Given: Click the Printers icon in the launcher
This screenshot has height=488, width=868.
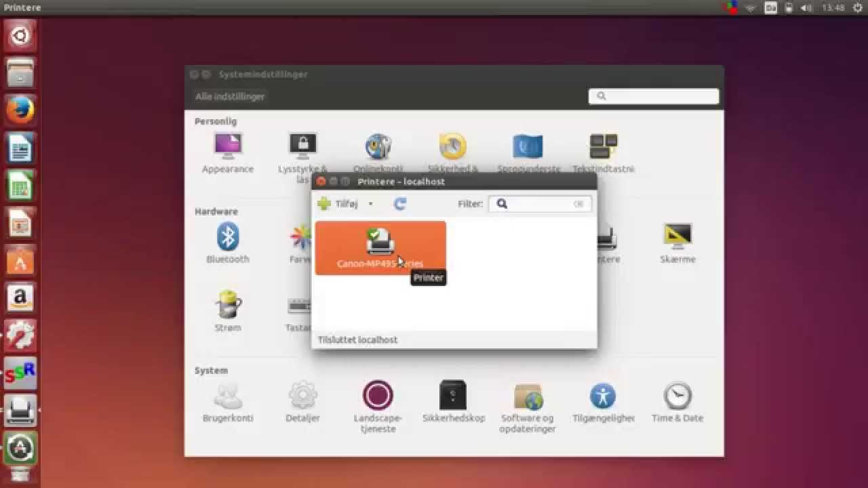Looking at the screenshot, I should pyautogui.click(x=20, y=410).
